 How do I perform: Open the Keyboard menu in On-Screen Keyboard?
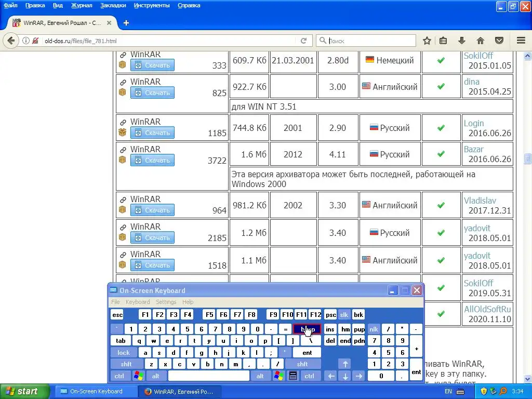[x=137, y=302]
